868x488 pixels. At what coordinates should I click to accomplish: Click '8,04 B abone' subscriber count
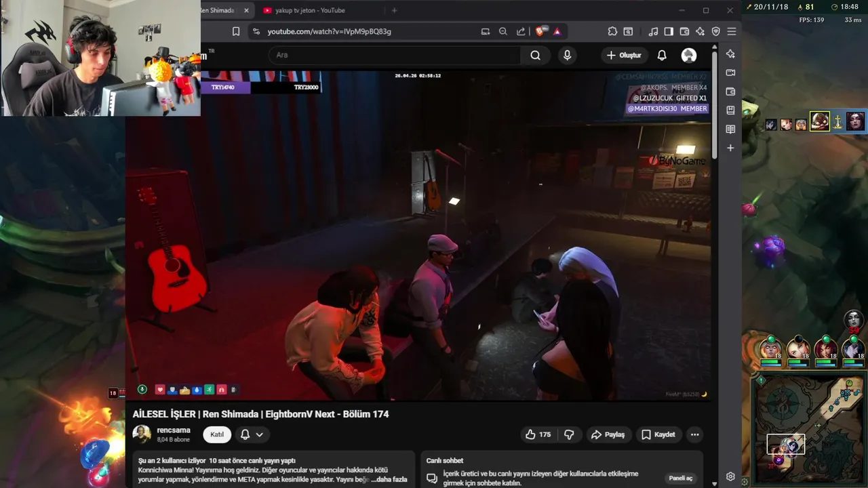(174, 440)
